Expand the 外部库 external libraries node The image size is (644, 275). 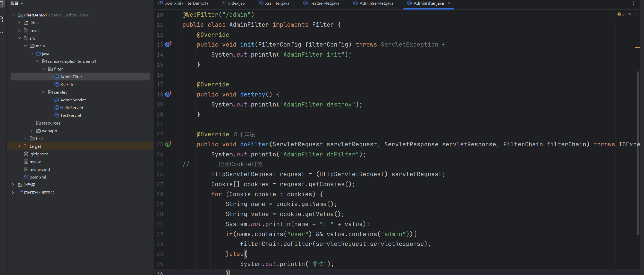(13, 185)
